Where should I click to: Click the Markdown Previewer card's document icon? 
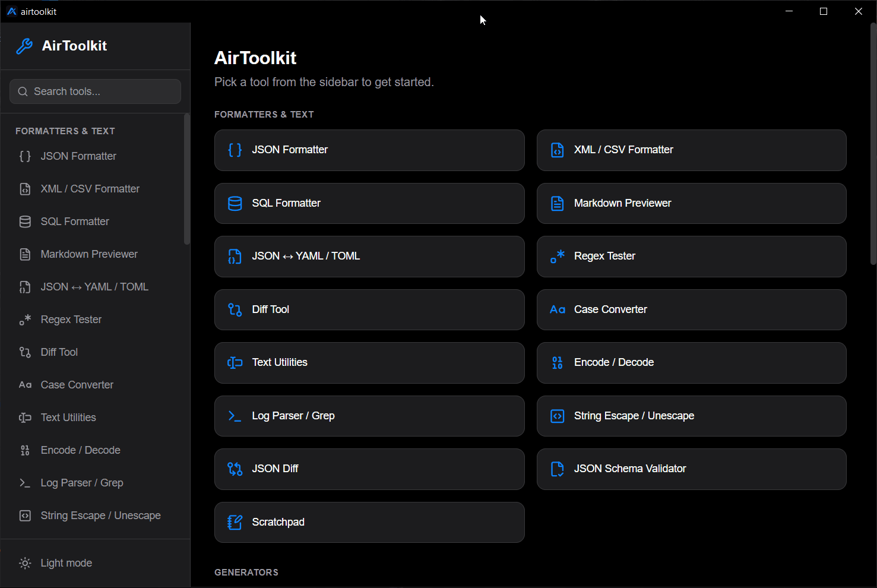(x=557, y=203)
